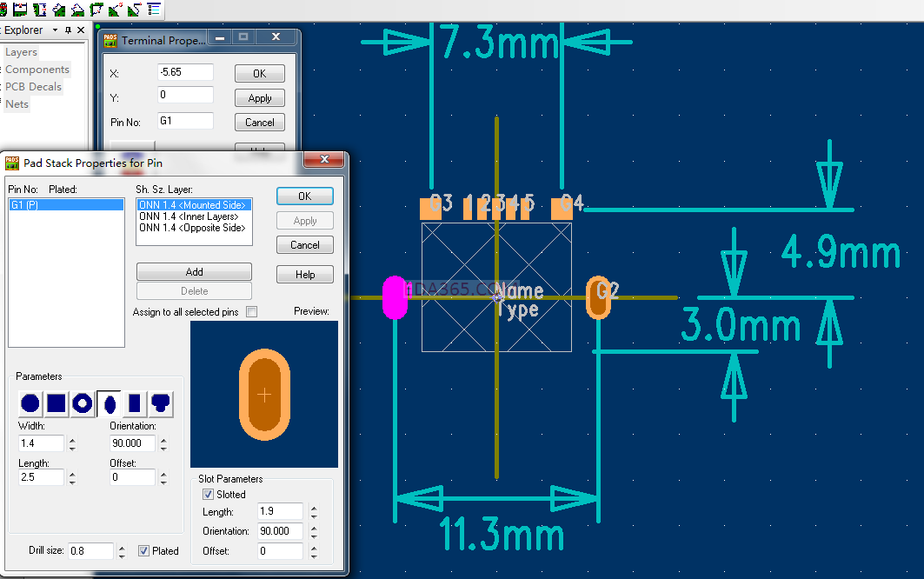Click the pad preview image

tap(264, 394)
